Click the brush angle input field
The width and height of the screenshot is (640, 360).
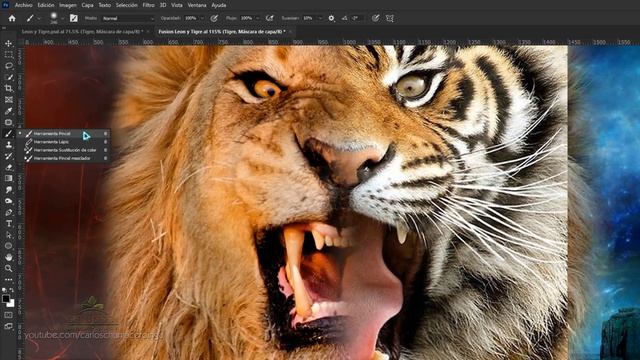pos(358,18)
